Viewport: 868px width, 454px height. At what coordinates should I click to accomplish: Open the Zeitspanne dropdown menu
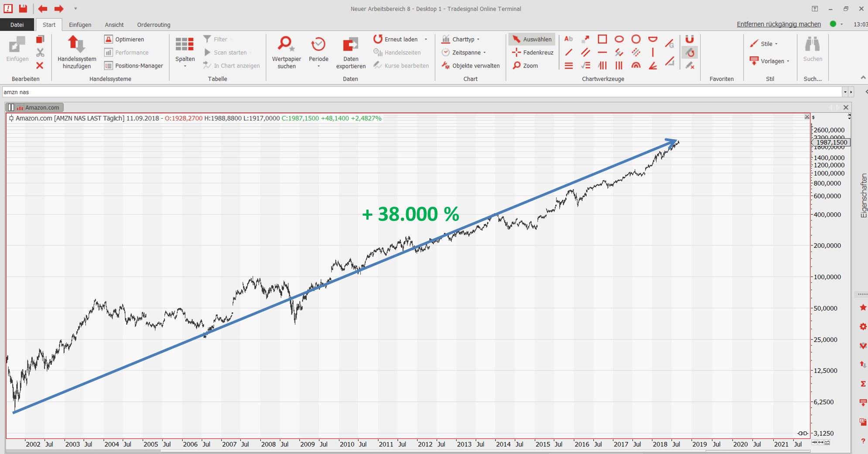[464, 52]
